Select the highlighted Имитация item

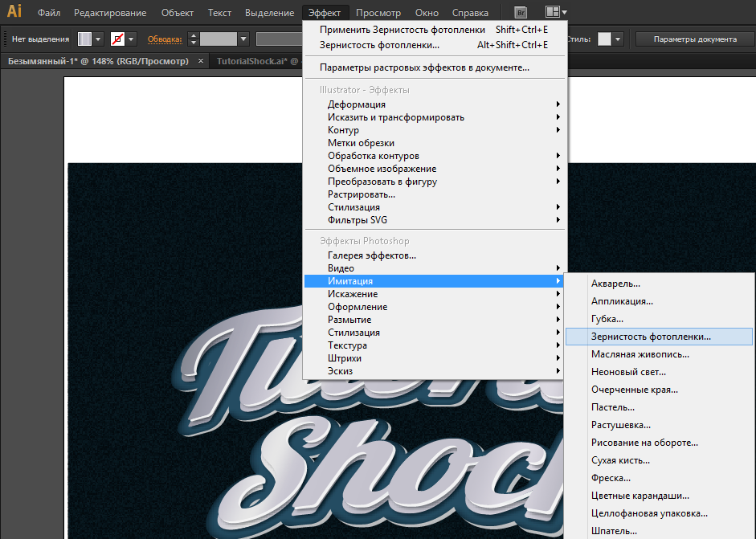[x=434, y=281]
